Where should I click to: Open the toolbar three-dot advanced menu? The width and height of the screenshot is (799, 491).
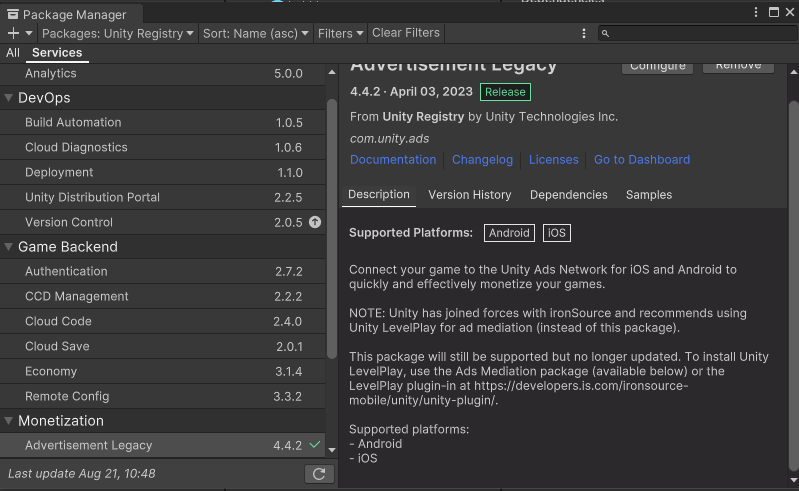pyautogui.click(x=583, y=34)
